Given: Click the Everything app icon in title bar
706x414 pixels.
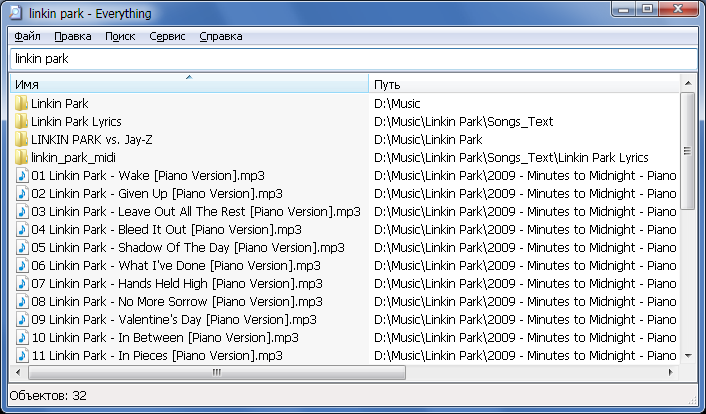Looking at the screenshot, I should tap(16, 13).
